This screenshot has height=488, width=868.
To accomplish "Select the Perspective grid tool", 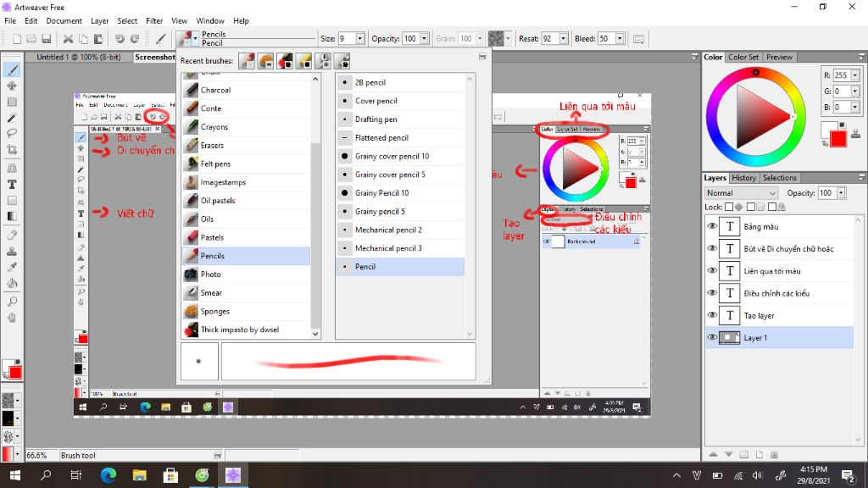I will pyautogui.click(x=12, y=169).
